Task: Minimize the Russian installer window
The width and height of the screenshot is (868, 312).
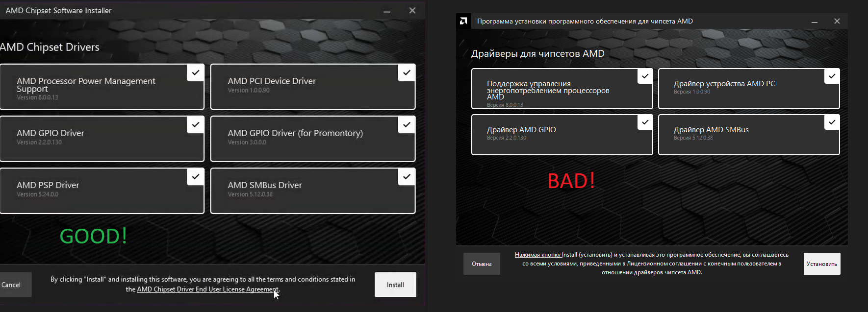Action: click(814, 22)
